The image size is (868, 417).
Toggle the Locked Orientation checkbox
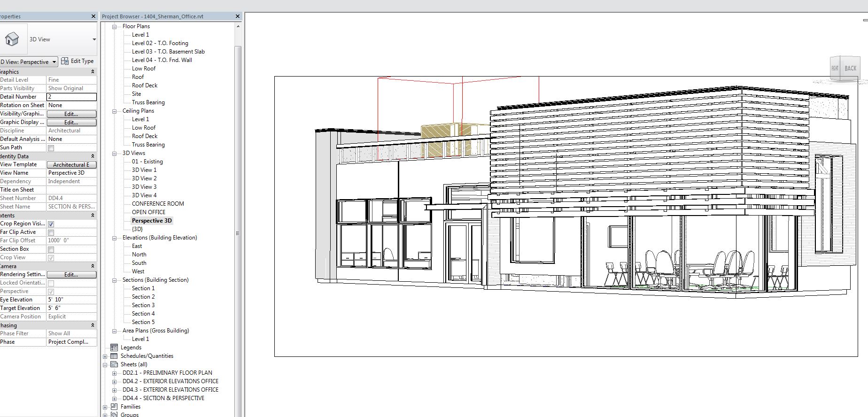coord(51,283)
